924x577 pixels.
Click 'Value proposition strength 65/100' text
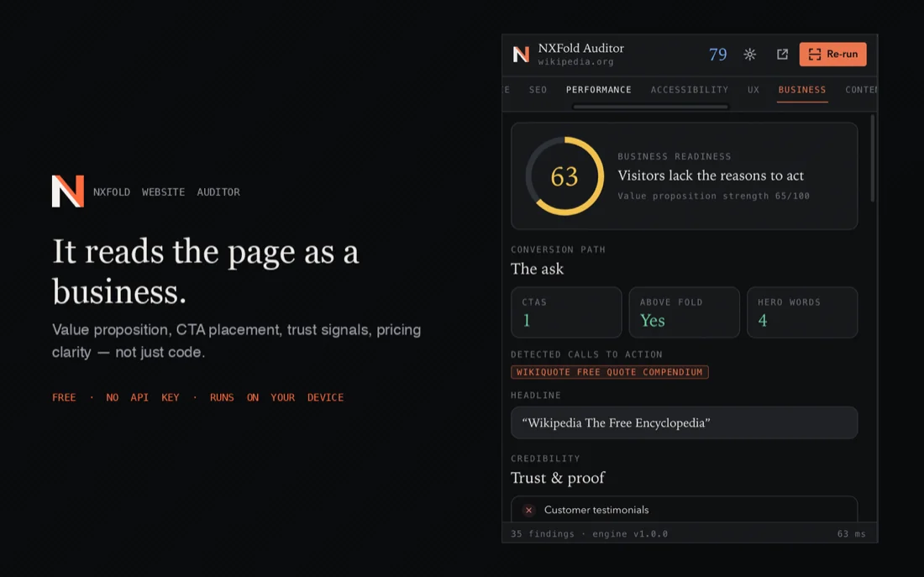coord(713,196)
